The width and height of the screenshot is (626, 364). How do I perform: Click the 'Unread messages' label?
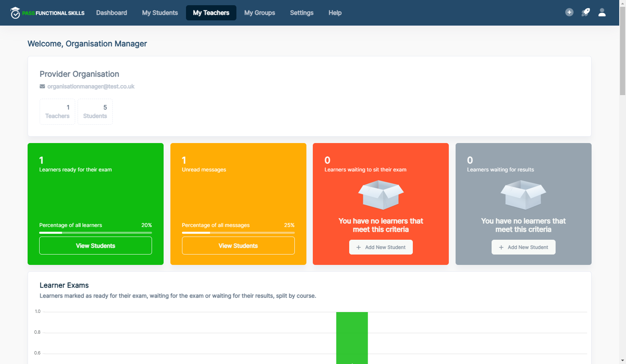(204, 170)
